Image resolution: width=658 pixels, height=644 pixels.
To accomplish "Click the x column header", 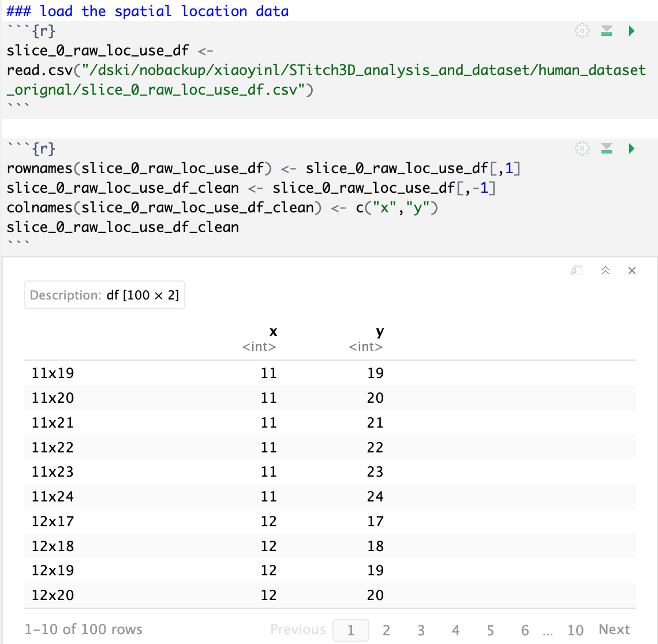I will [272, 332].
